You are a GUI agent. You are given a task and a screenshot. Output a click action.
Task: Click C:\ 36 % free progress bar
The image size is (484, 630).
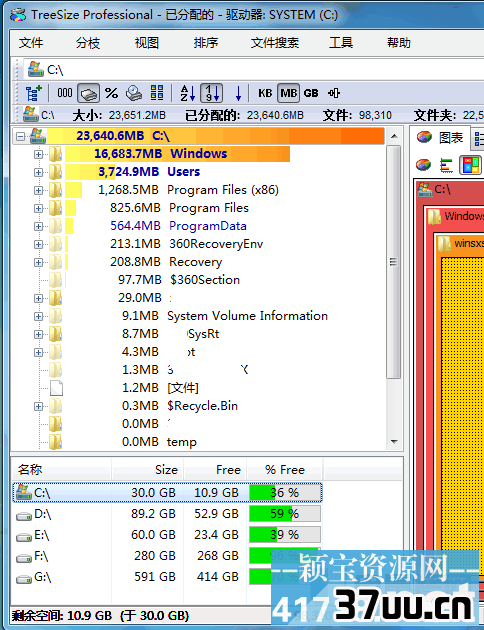(x=285, y=493)
